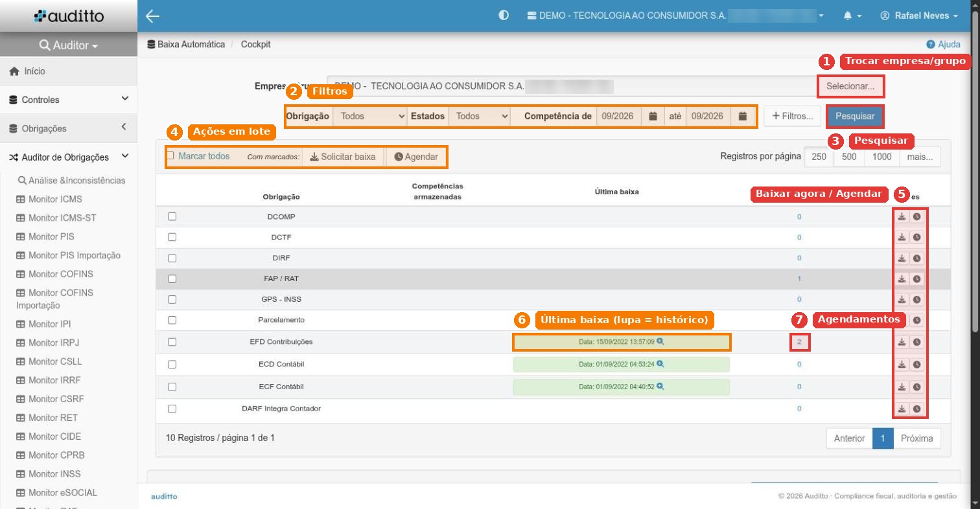Click the Próxima pagination button

[917, 438]
